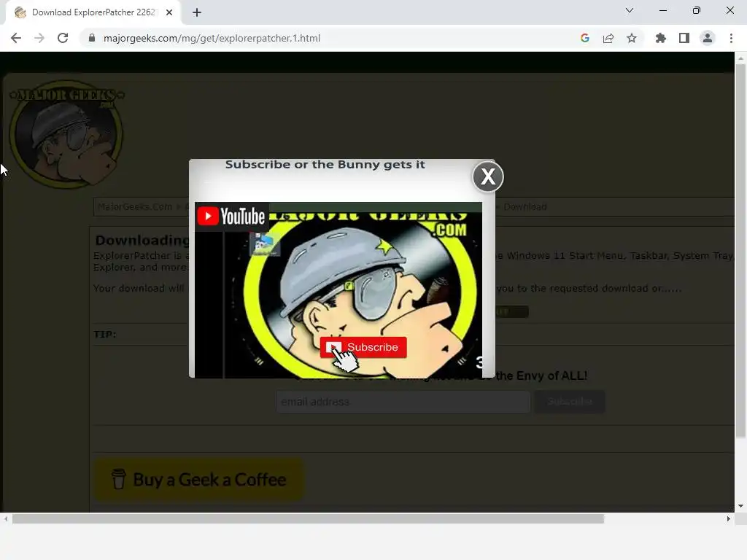Go back to the previous page

coord(16,38)
